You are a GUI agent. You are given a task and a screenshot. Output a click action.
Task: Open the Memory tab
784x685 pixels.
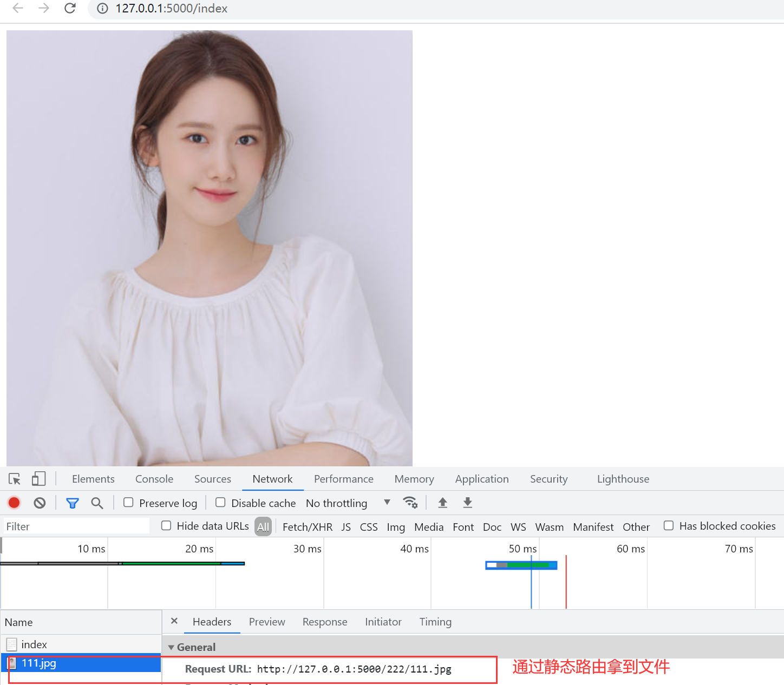[414, 479]
